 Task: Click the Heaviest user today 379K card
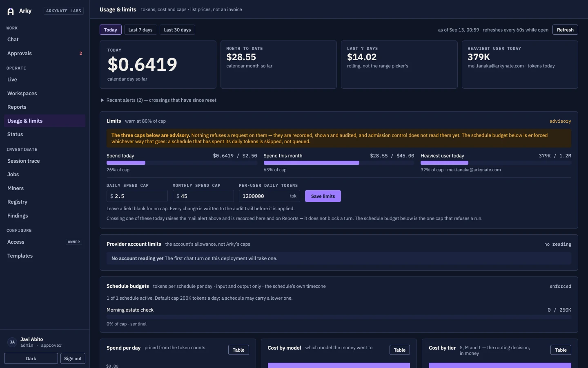520,65
